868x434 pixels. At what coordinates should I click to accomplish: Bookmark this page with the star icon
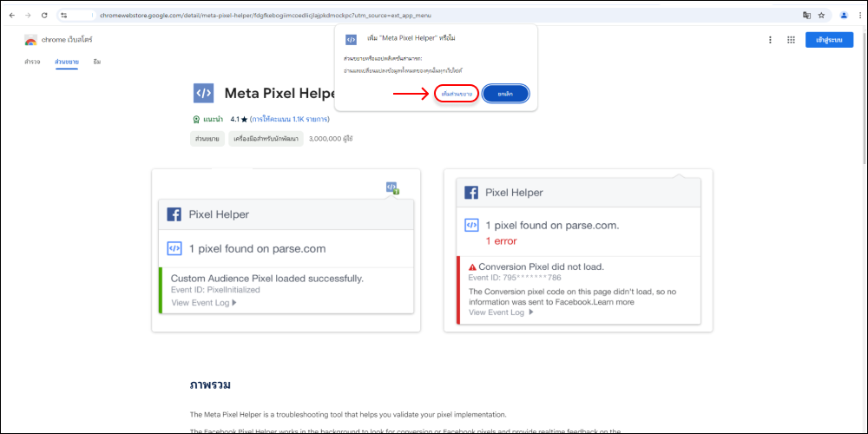821,16
